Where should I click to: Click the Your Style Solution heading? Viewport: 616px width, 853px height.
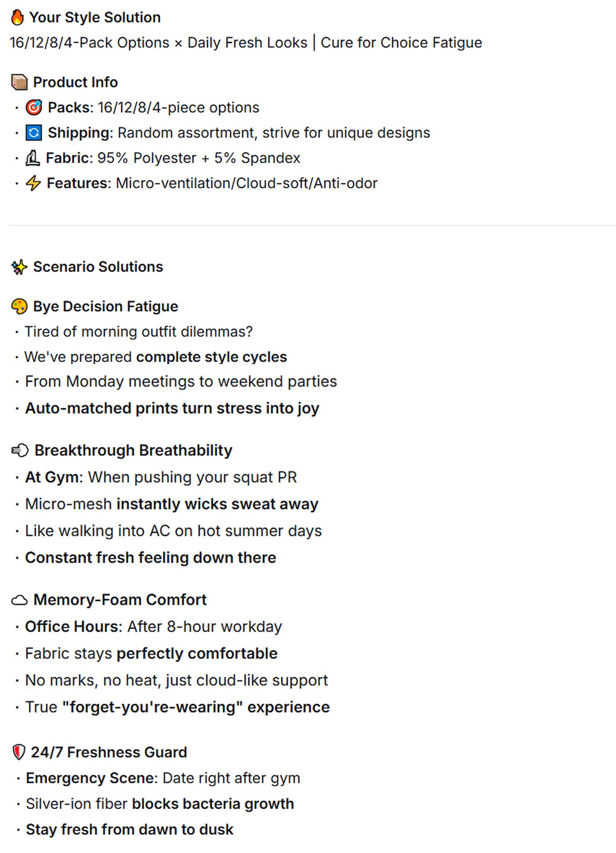pyautogui.click(x=95, y=18)
